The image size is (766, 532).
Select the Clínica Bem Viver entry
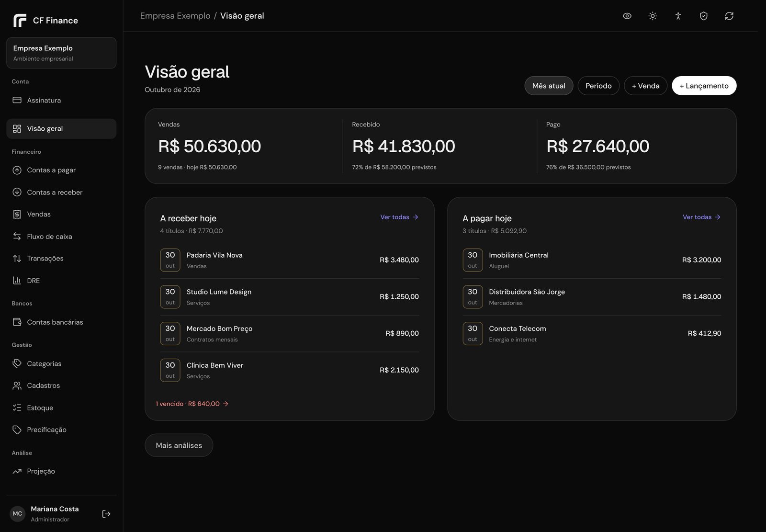[290, 370]
